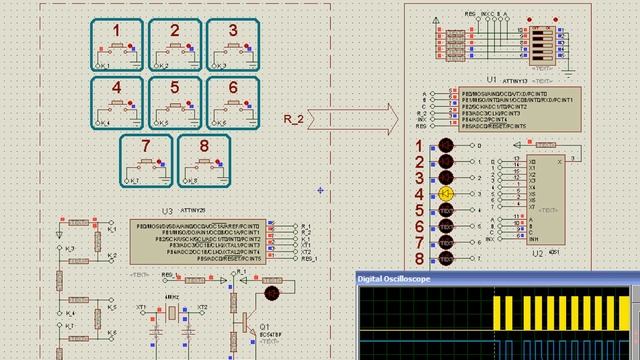This screenshot has height=360, width=640.
Task: Select the dark LED beside number 1
Action: (x=446, y=145)
